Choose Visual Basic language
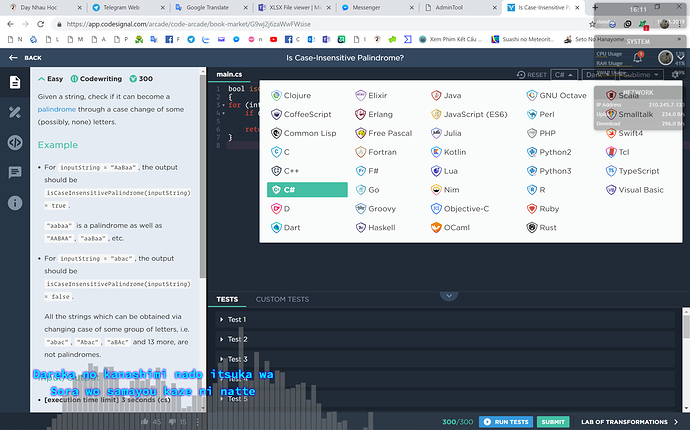This screenshot has height=430, width=690. click(x=635, y=190)
